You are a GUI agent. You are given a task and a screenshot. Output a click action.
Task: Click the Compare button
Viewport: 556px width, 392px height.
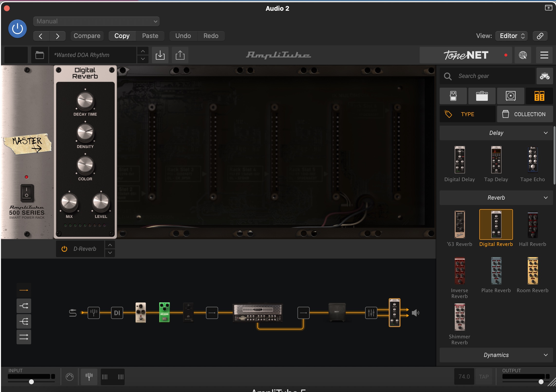(x=87, y=36)
